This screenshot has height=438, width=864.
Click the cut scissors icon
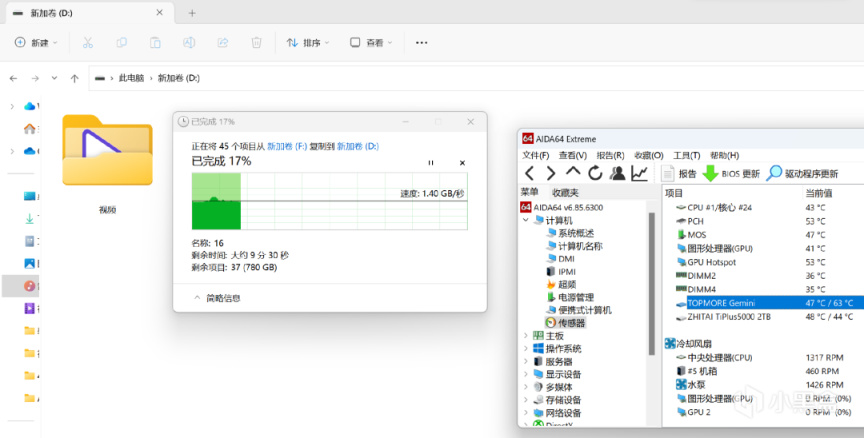pos(88,42)
